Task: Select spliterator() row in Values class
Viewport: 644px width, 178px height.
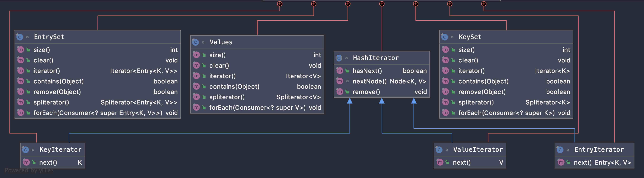Action: [227, 97]
